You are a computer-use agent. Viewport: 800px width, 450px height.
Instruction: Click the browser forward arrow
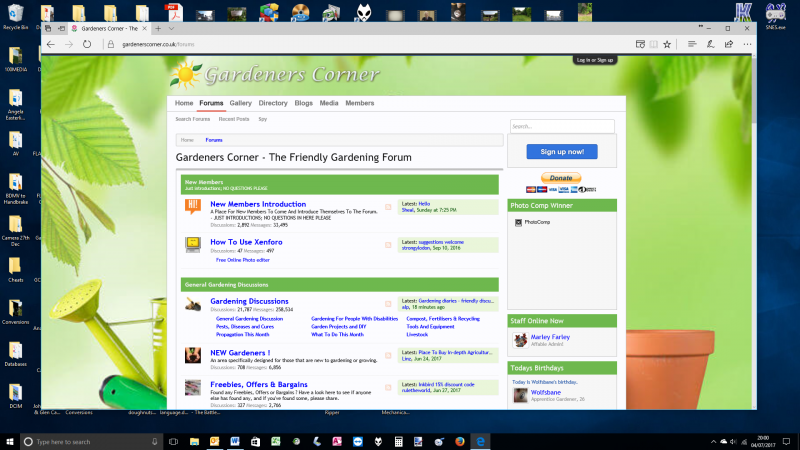[69, 44]
